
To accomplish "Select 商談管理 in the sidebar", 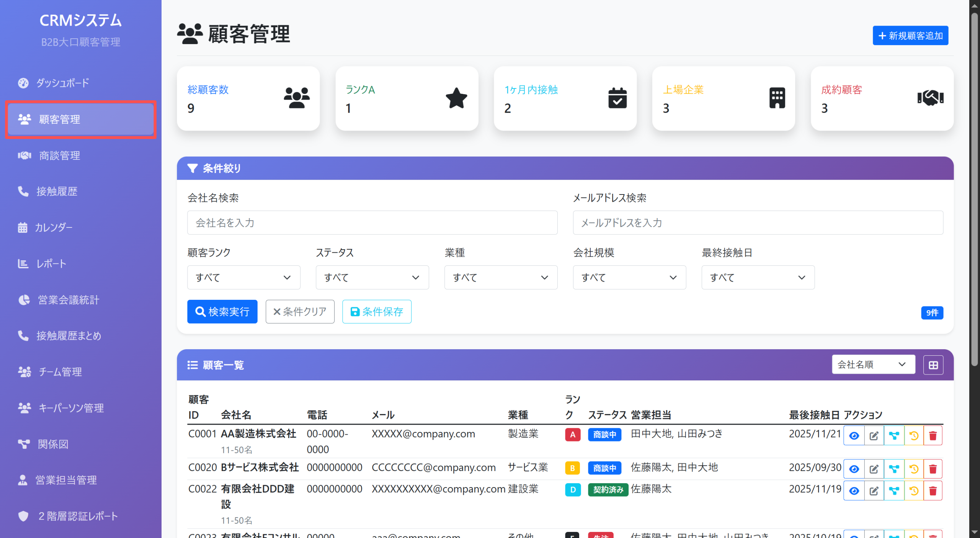I will click(x=59, y=155).
